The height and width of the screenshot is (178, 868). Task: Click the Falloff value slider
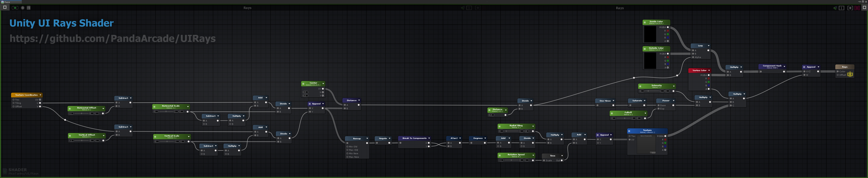click(x=624, y=118)
